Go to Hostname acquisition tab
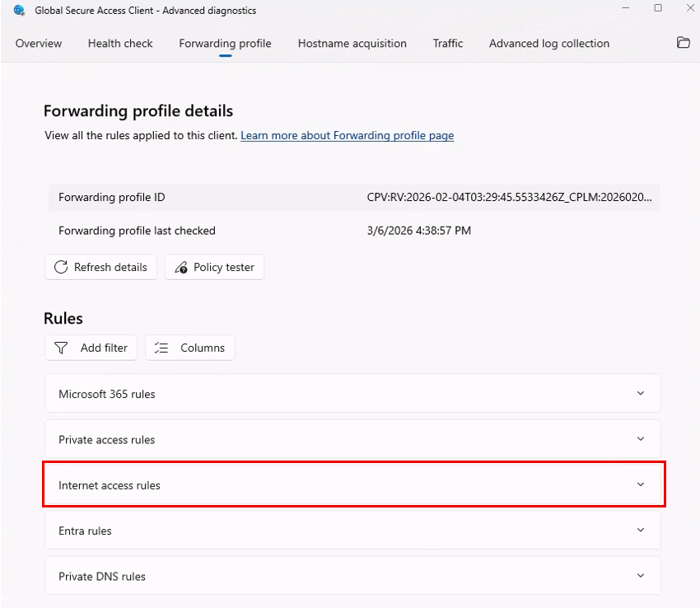The height and width of the screenshot is (608, 700). pyautogui.click(x=352, y=44)
